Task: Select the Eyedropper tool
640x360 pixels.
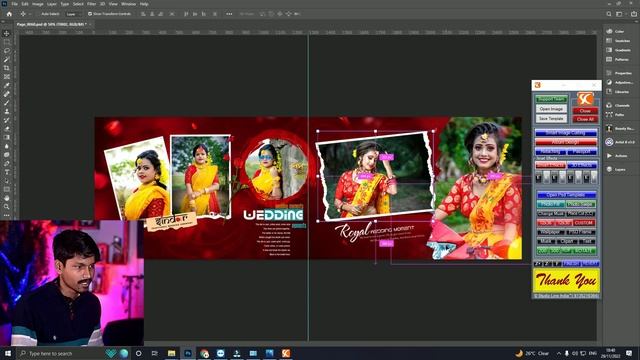Action: [x=7, y=85]
